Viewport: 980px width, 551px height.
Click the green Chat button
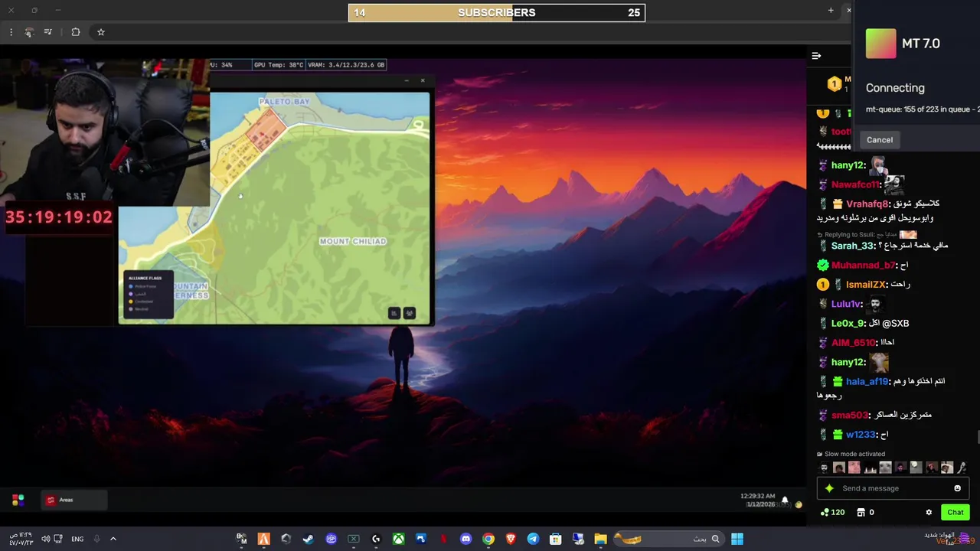[955, 512]
